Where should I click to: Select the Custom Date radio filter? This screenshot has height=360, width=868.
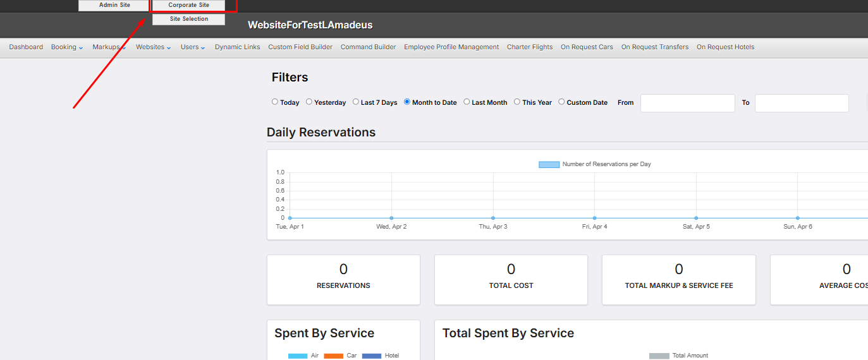tap(561, 102)
